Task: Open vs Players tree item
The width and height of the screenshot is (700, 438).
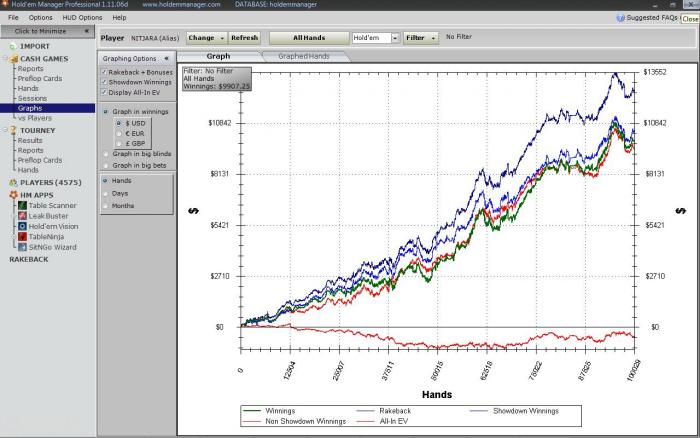Action: point(35,118)
